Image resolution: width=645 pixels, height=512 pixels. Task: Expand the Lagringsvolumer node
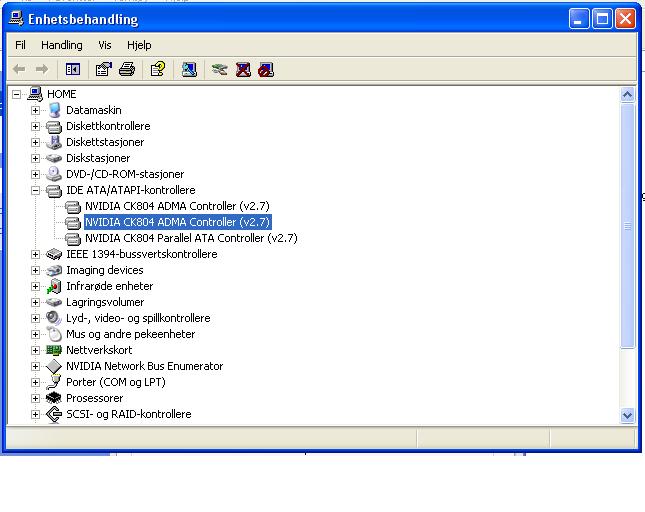pos(35,302)
